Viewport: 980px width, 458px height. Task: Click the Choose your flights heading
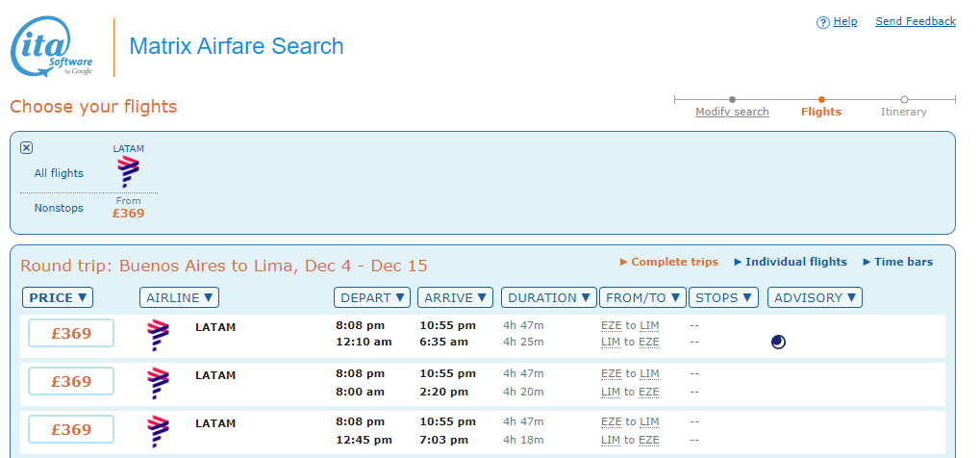[x=93, y=107]
